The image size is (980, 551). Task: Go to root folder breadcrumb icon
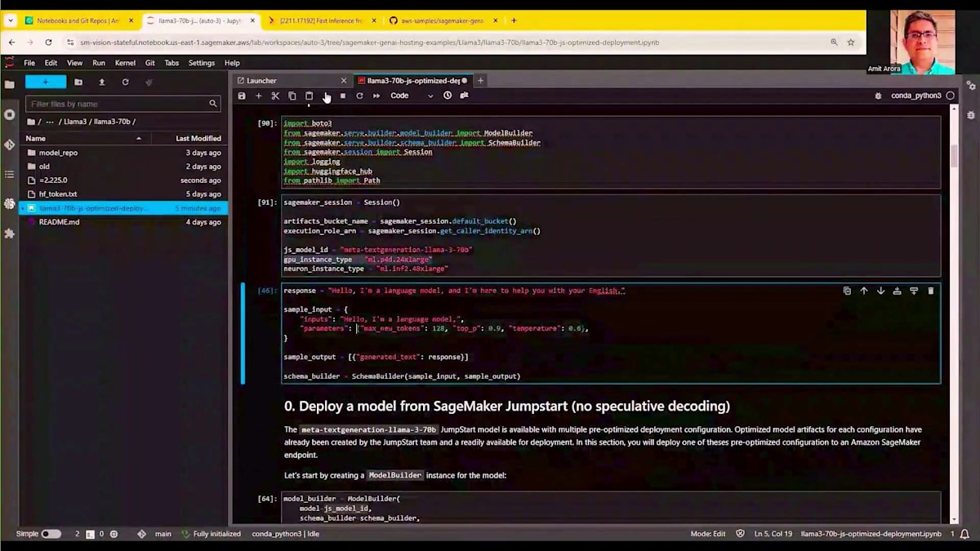31,122
